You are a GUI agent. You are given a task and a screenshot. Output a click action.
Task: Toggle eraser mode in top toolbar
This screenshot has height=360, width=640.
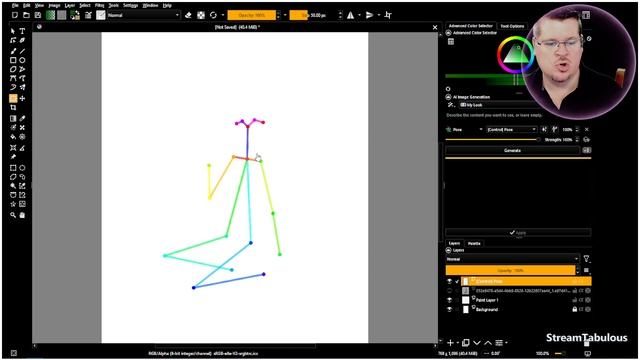coord(188,15)
